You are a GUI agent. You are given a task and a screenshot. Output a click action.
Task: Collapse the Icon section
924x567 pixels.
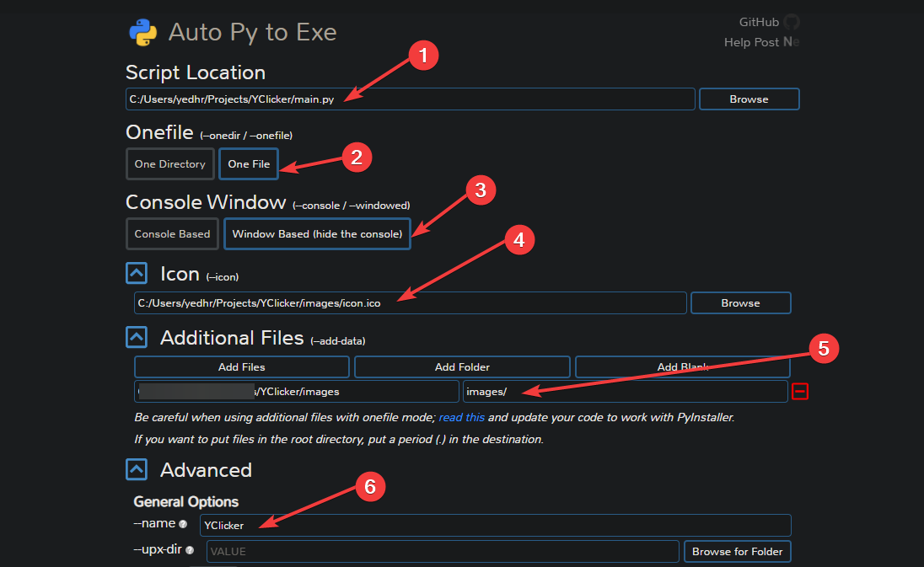(137, 274)
